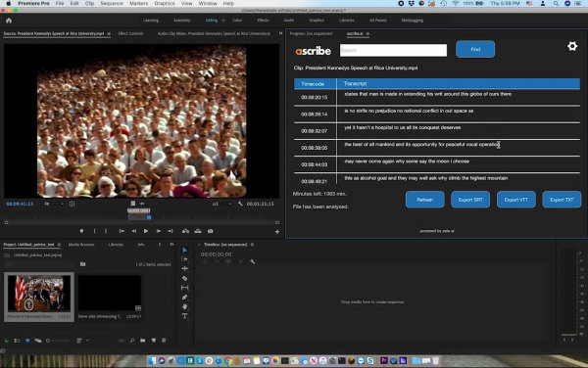Viewport: 588px width, 368px height.
Task: Switch project panel to freeform view
Action: tap(38, 341)
